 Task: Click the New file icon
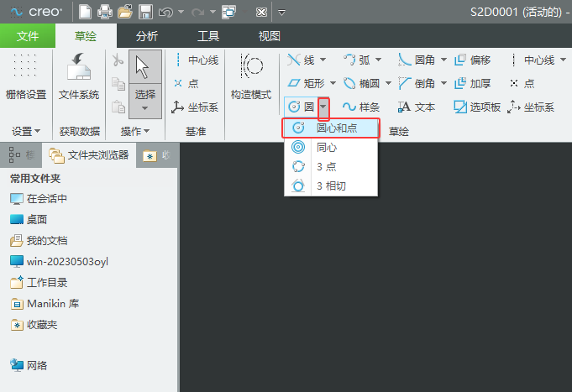pos(85,12)
